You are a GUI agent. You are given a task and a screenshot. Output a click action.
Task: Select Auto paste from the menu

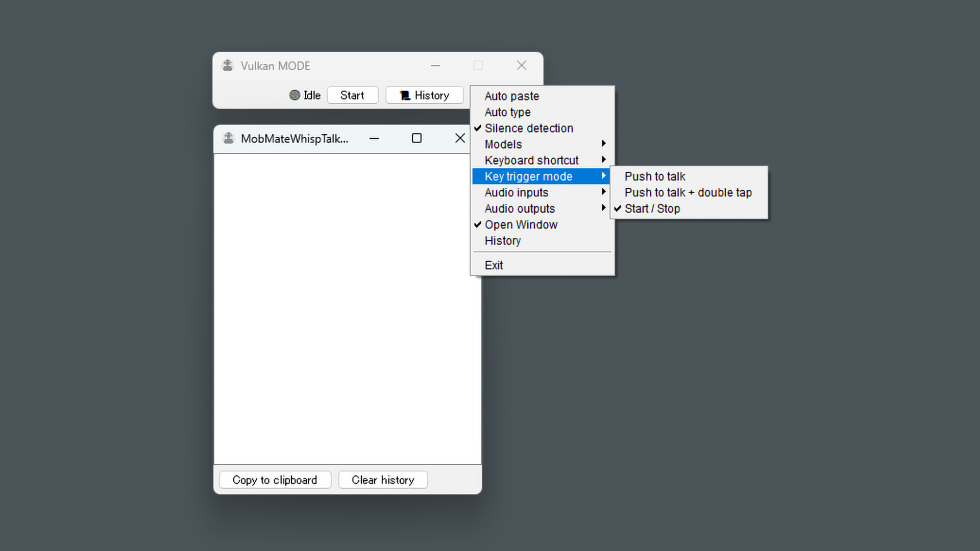pyautogui.click(x=511, y=96)
